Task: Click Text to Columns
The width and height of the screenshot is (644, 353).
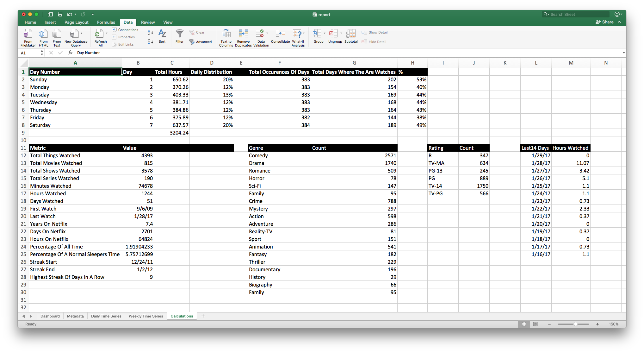Action: [x=226, y=38]
